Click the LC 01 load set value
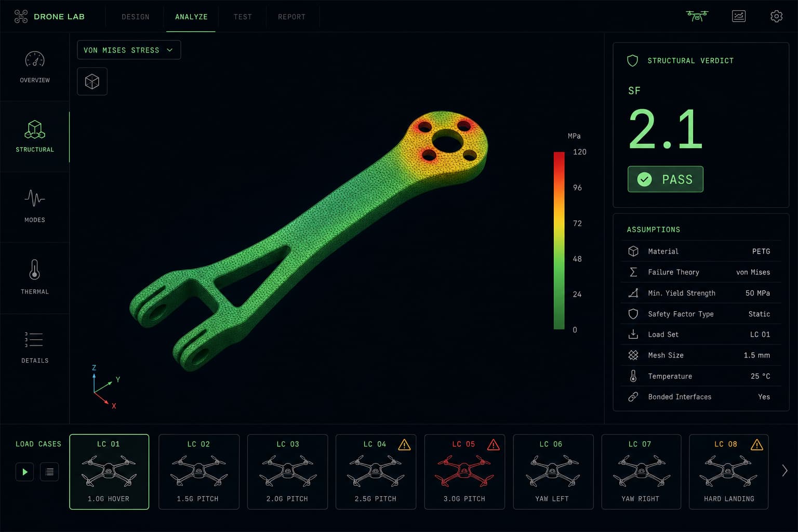The height and width of the screenshot is (532, 798). [760, 335]
